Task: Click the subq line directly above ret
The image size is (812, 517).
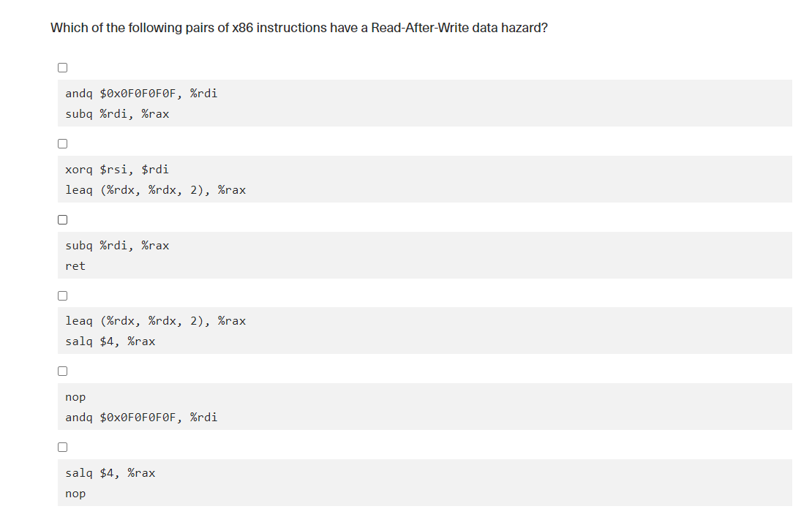Action: 117,246
